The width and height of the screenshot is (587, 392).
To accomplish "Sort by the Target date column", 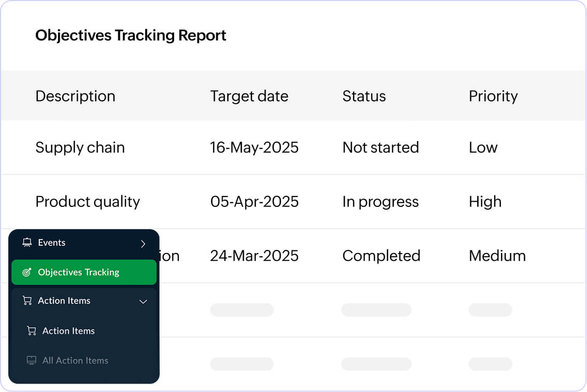I will (249, 96).
